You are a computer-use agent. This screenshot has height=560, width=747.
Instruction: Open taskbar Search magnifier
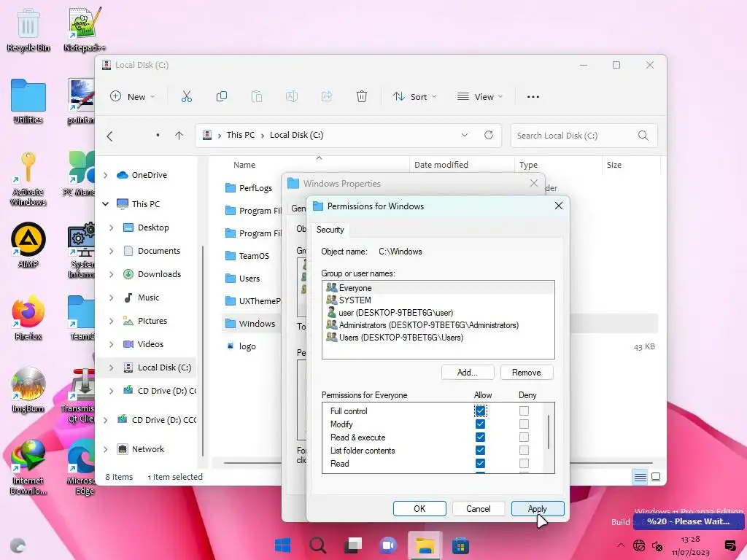(x=318, y=545)
